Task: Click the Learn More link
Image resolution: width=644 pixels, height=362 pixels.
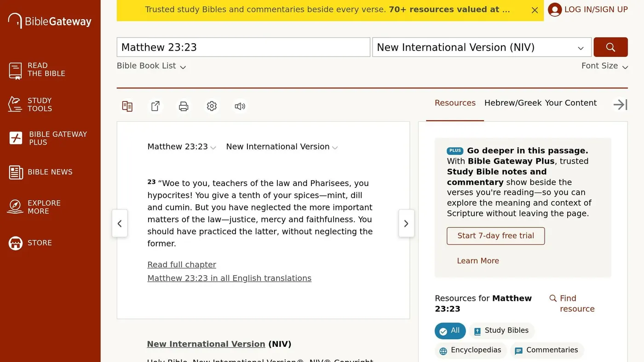Action: (478, 261)
